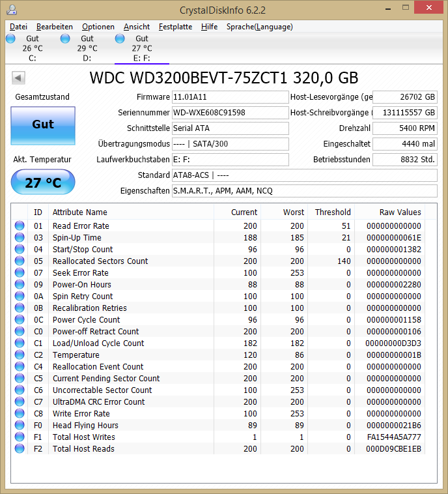
Task: Click status orb for Uncorrectable Sector Count
Action: pos(20,390)
